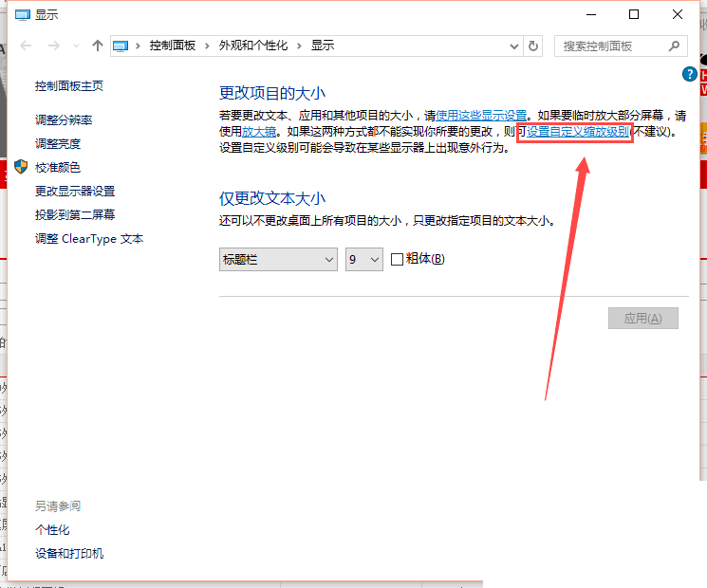Click the search magnifier icon
This screenshot has height=588, width=707.
(x=675, y=46)
